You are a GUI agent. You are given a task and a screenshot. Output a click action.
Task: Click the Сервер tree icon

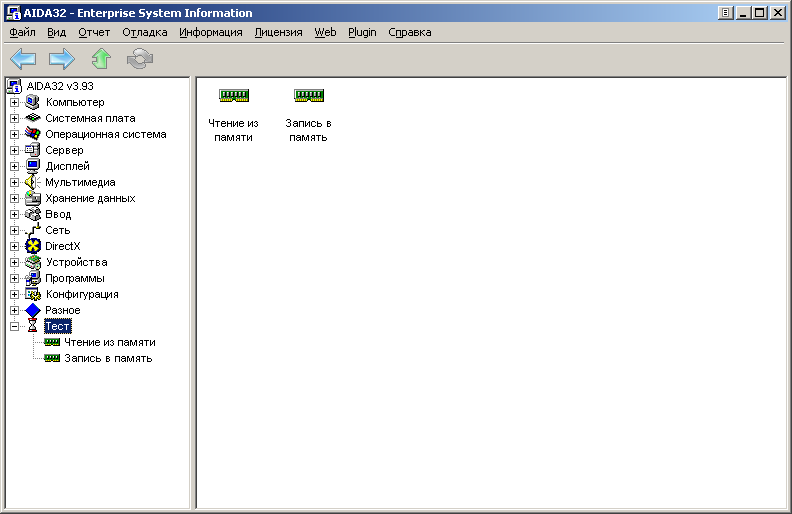pyautogui.click(x=33, y=150)
